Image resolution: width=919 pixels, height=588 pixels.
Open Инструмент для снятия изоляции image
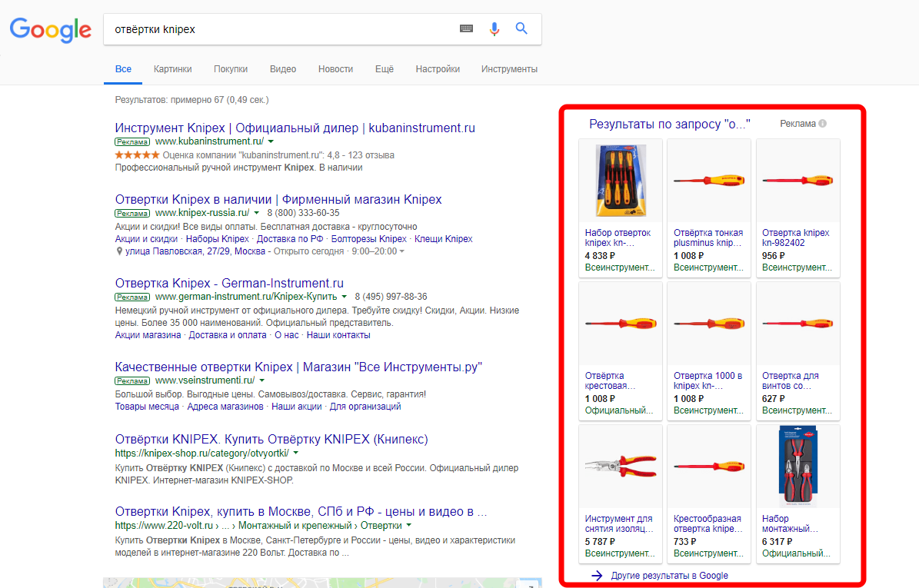point(621,467)
